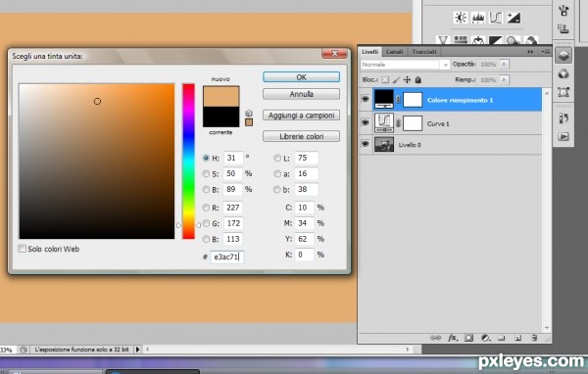Add a Levels adjustment (histogram icon)

click(478, 18)
